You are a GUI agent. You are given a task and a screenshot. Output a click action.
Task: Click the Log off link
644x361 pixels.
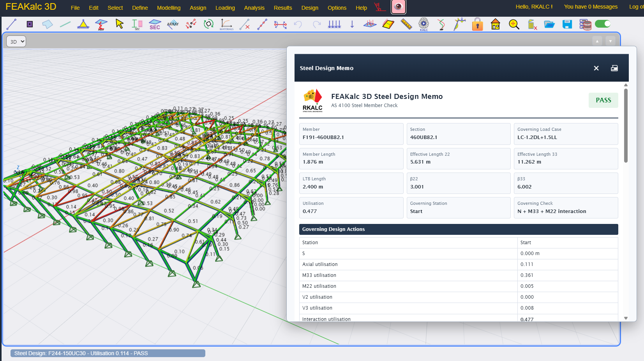(637, 7)
